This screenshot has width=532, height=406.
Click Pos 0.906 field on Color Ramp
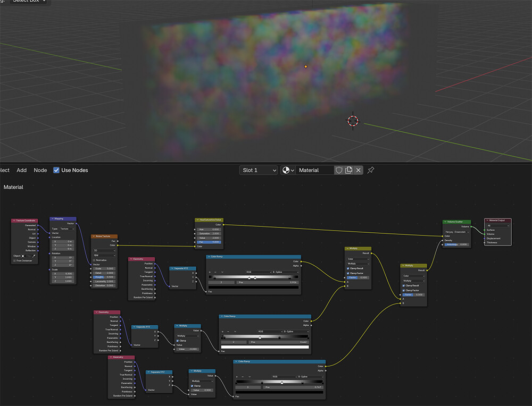coord(268,282)
